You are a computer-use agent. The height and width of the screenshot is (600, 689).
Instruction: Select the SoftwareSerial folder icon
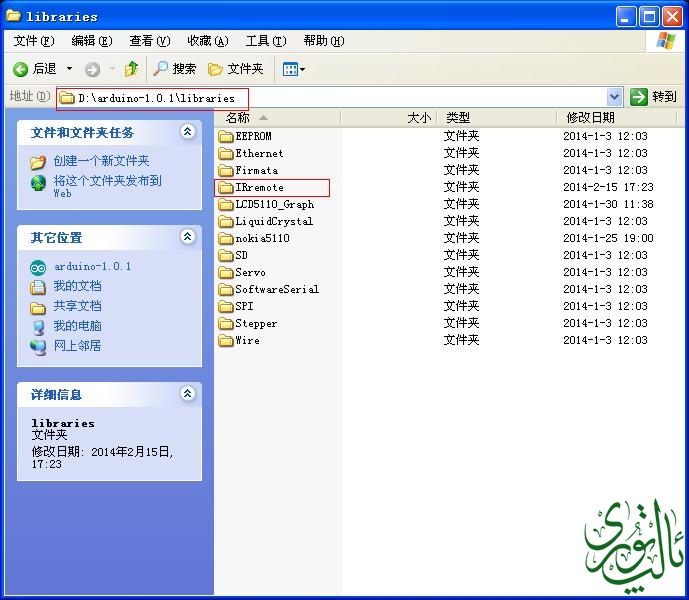(226, 289)
